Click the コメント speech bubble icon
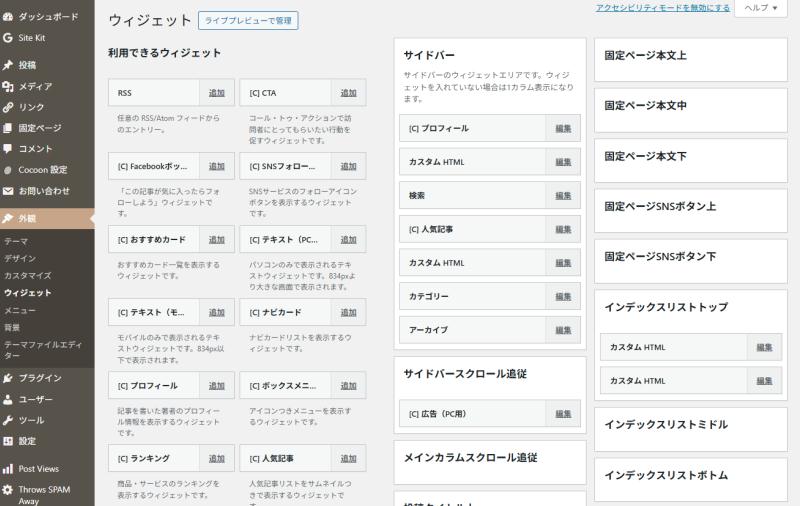The height and width of the screenshot is (506, 800). [8, 149]
